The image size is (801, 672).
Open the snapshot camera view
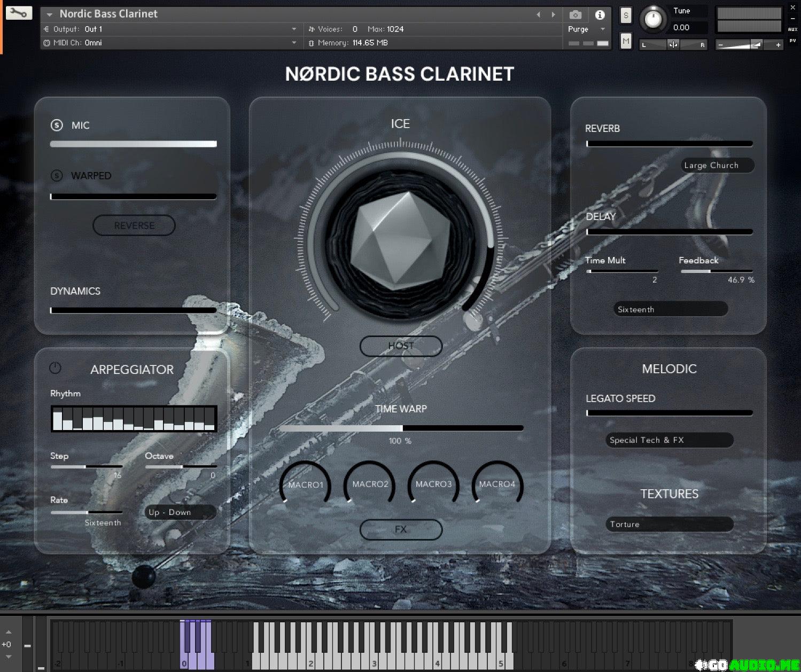click(575, 14)
